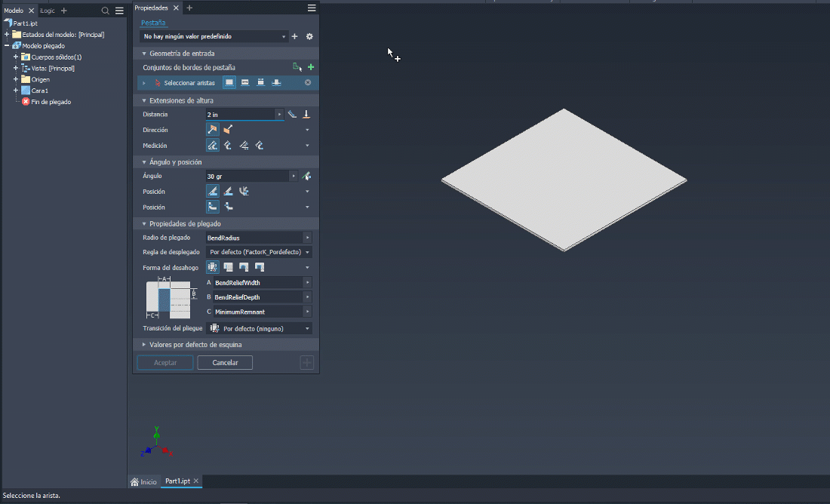
Task: Click the BendReliefWidth input field
Action: tap(258, 283)
